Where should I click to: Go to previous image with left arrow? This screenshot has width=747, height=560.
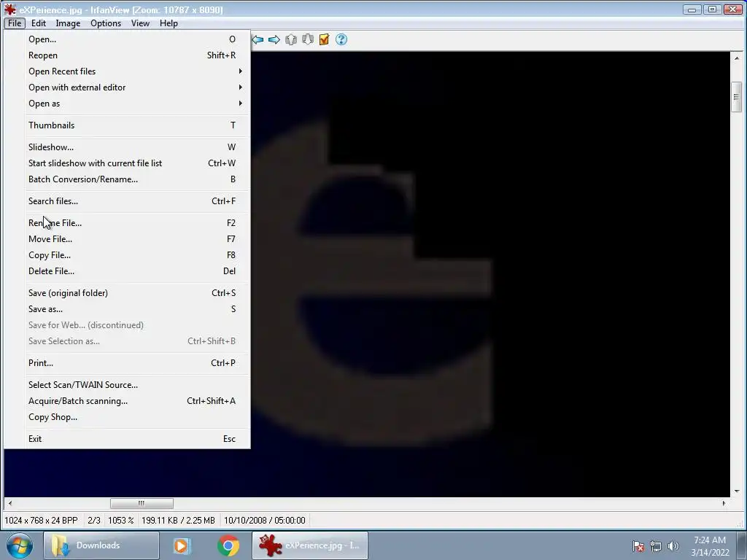tap(258, 39)
